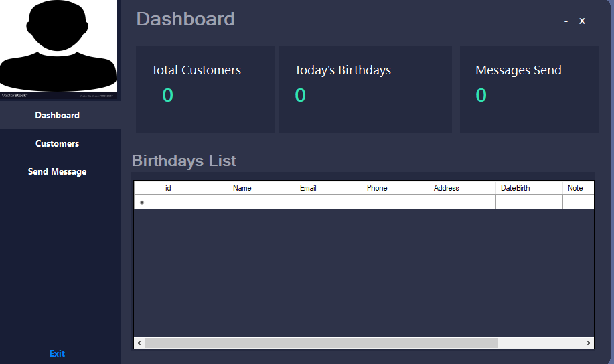Viewport: 614px width, 364px height.
Task: Click the Total Customers card label
Action: coord(196,70)
